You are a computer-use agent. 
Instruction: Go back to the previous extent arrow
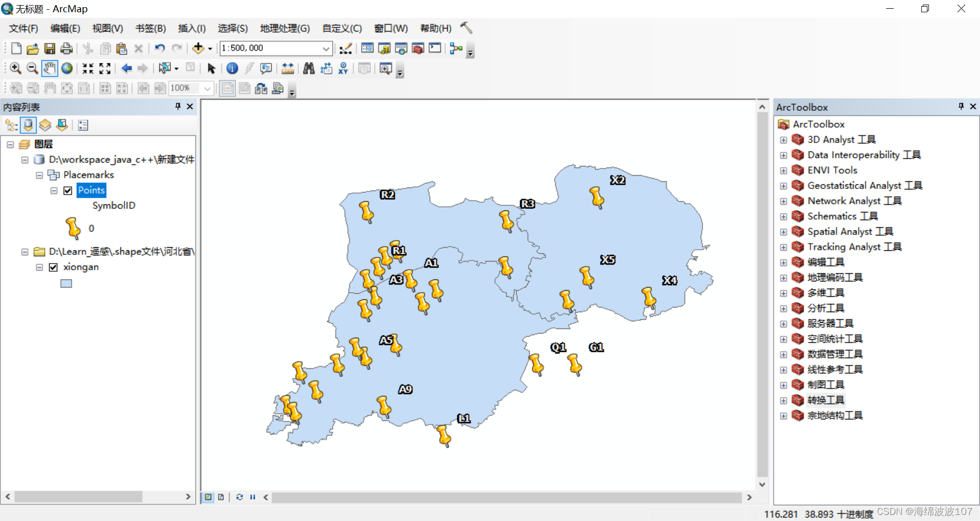click(x=127, y=68)
